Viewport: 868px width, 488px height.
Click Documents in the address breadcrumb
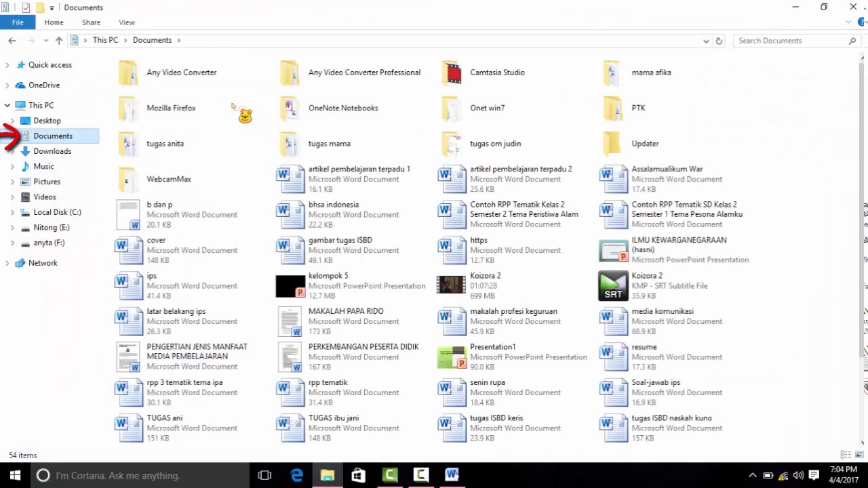[152, 41]
